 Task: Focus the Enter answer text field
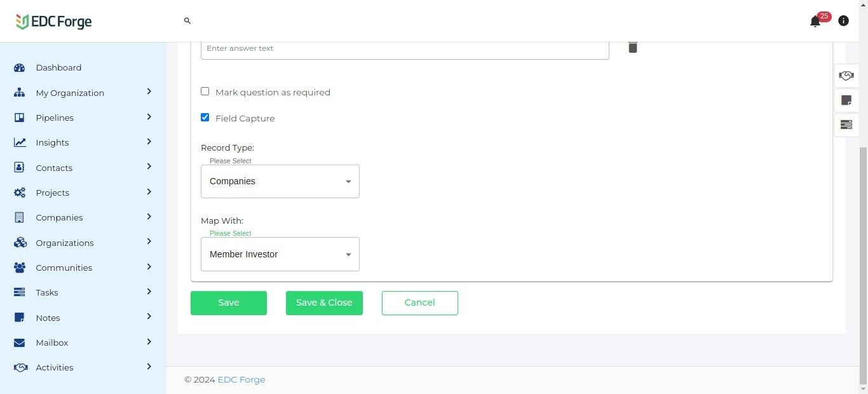pyautogui.click(x=405, y=49)
